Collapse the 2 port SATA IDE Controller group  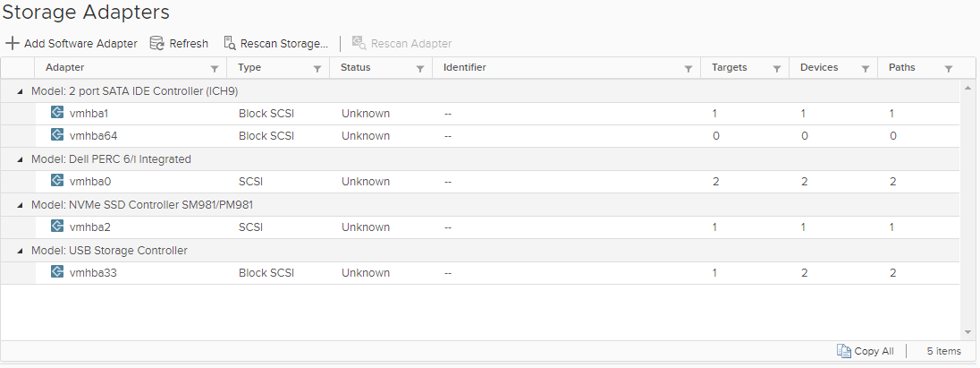20,91
